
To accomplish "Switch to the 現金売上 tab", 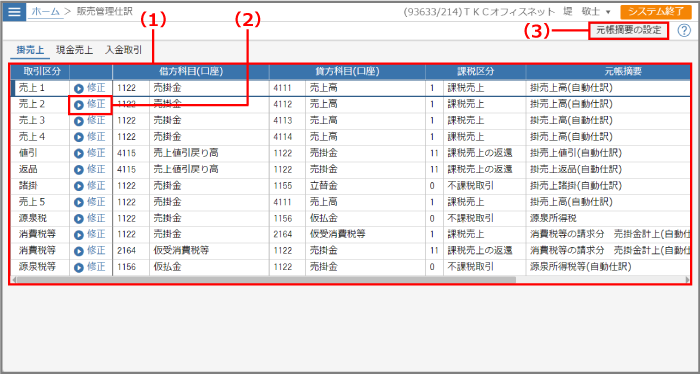I will pyautogui.click(x=74, y=50).
